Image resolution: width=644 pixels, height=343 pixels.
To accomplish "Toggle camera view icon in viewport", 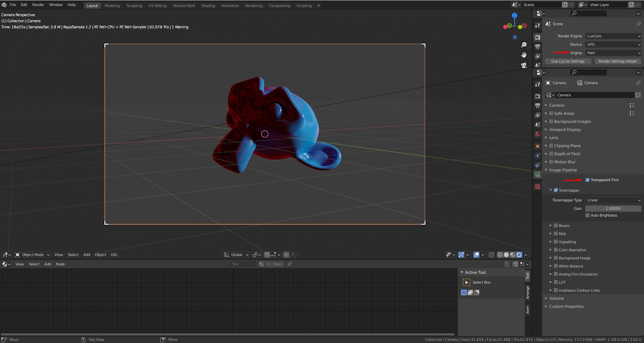I will [x=524, y=65].
